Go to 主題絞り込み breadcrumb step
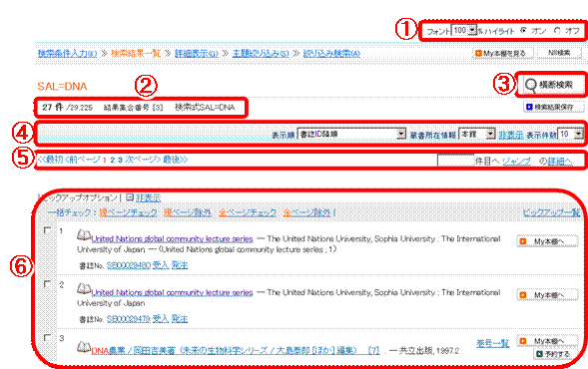The width and height of the screenshot is (588, 369). 261,53
